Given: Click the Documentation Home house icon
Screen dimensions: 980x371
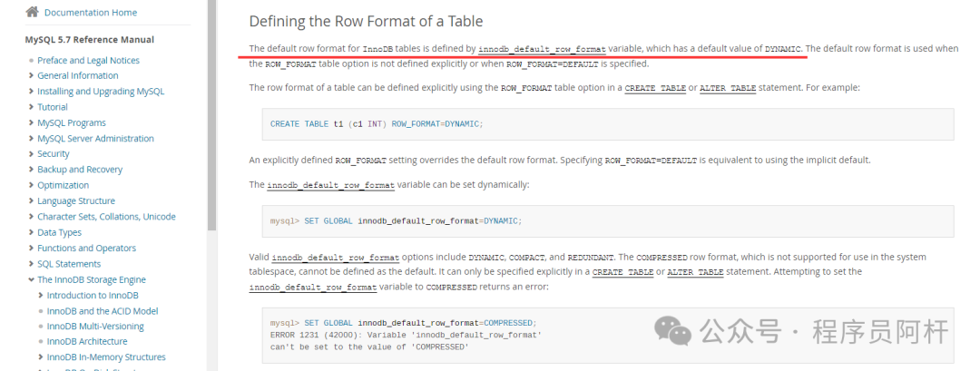Looking at the screenshot, I should [x=32, y=12].
